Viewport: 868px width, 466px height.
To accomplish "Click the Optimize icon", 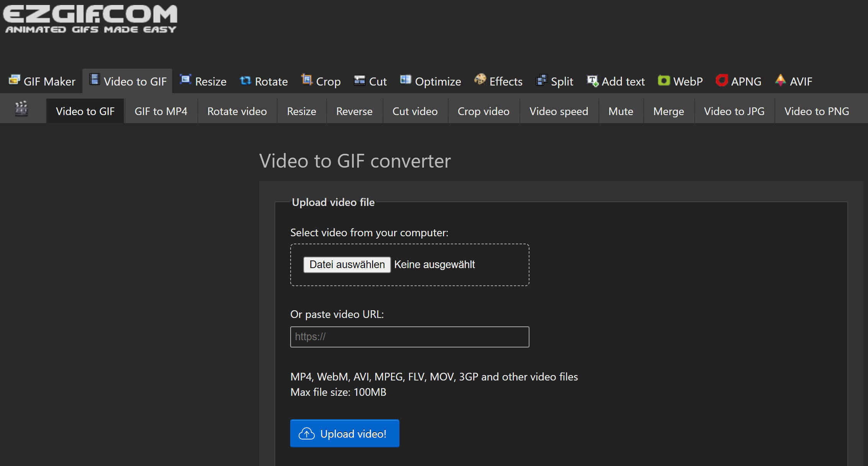I will [405, 80].
